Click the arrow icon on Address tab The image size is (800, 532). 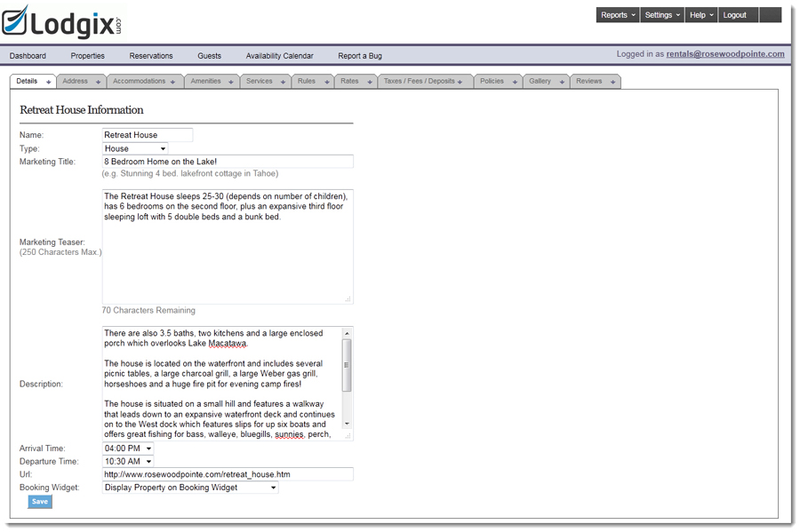click(x=98, y=82)
